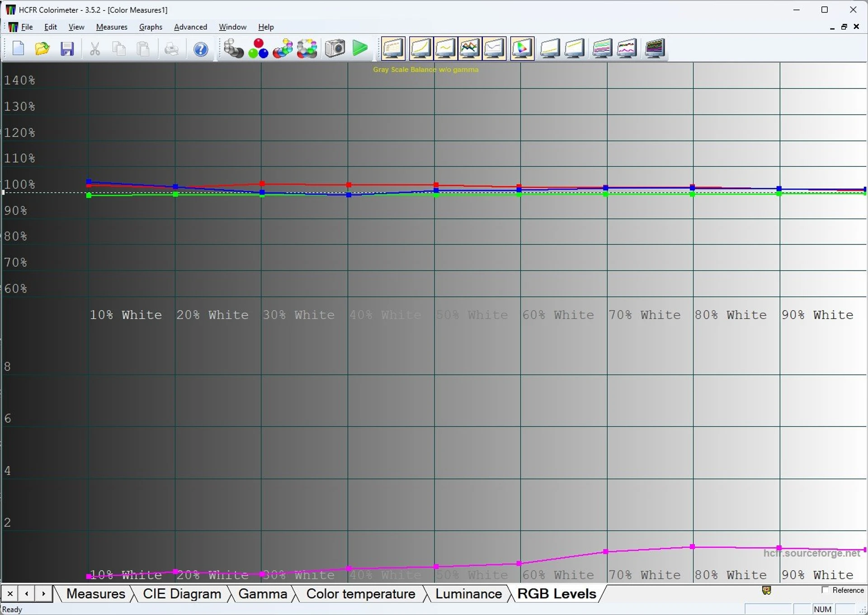
Task: Click the dark-screen monitor icon at toolbar end
Action: [x=655, y=48]
